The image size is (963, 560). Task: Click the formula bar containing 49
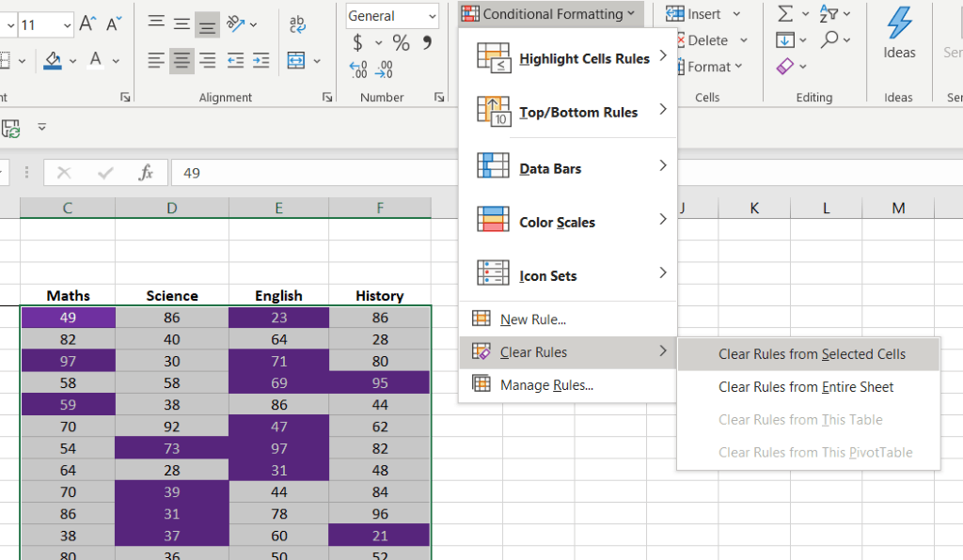click(314, 173)
